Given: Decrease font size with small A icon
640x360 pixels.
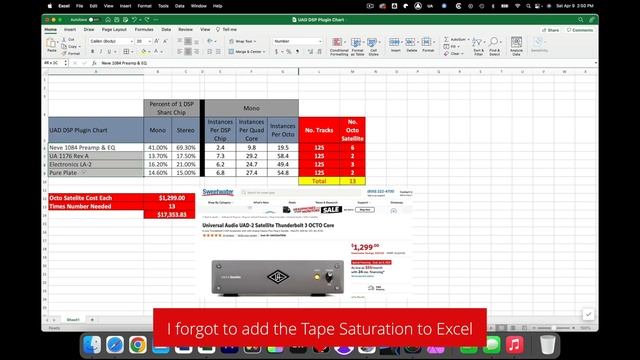Looking at the screenshot, I should [165, 41].
